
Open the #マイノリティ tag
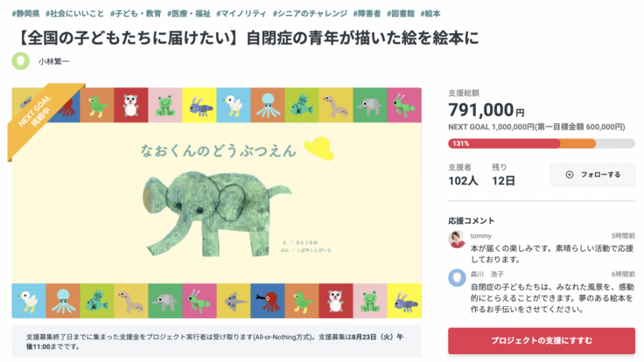pyautogui.click(x=242, y=14)
